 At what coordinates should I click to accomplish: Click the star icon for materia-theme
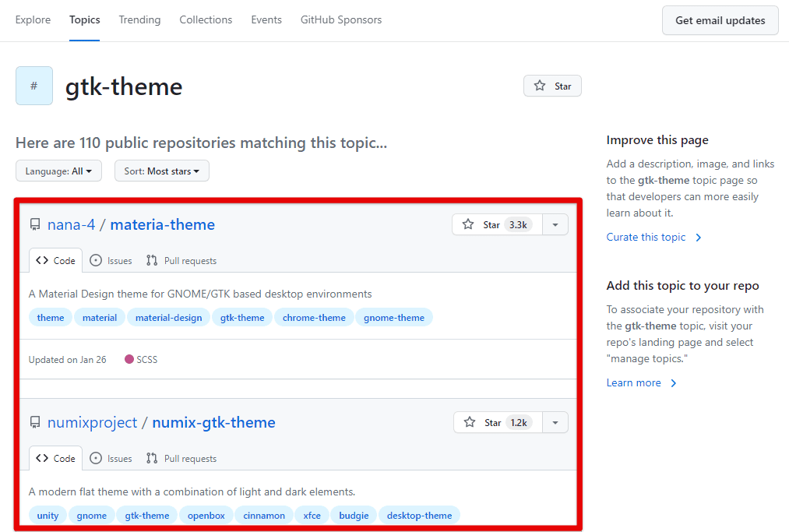(x=468, y=224)
